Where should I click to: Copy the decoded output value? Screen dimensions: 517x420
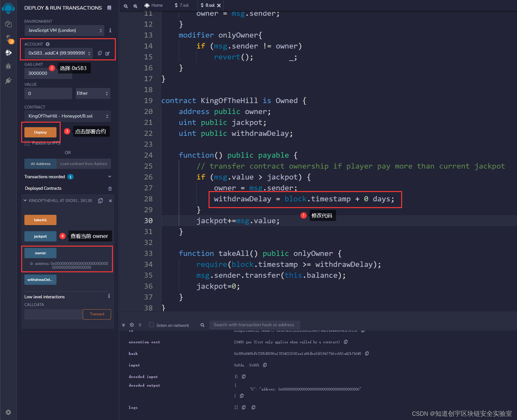tap(242, 396)
